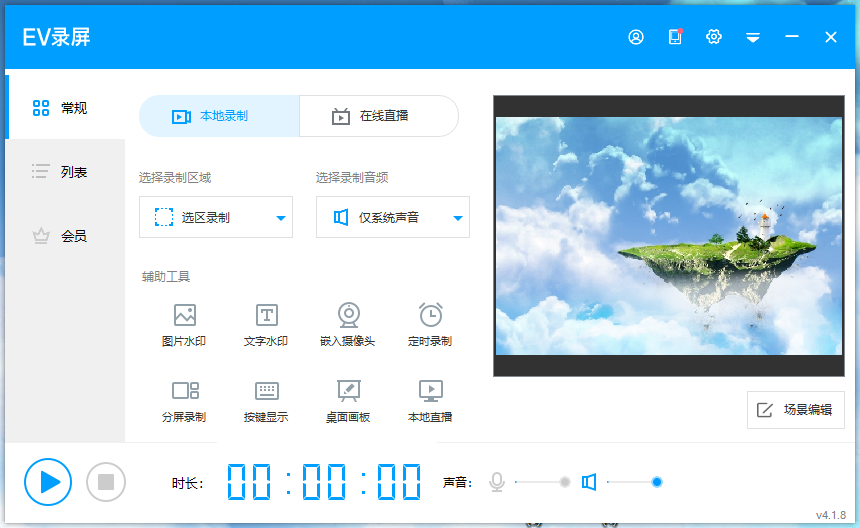This screenshot has height=528, width=860.
Task: Click the 场景编辑 button
Action: click(x=795, y=410)
